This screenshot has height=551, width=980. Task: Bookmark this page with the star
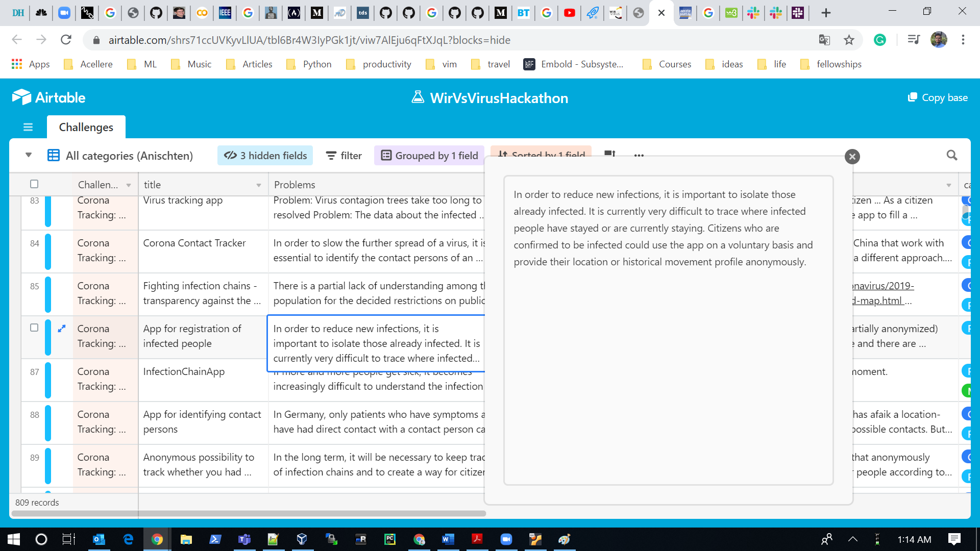coord(849,40)
